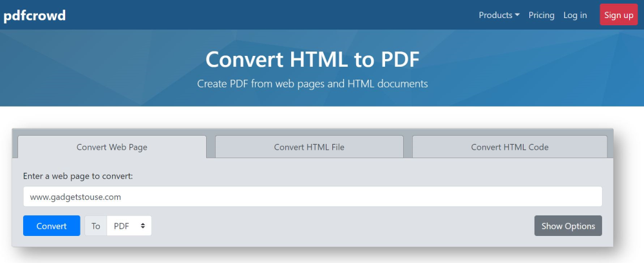This screenshot has height=263, width=644.
Task: Open the PDF output format dropdown
Action: tap(129, 226)
